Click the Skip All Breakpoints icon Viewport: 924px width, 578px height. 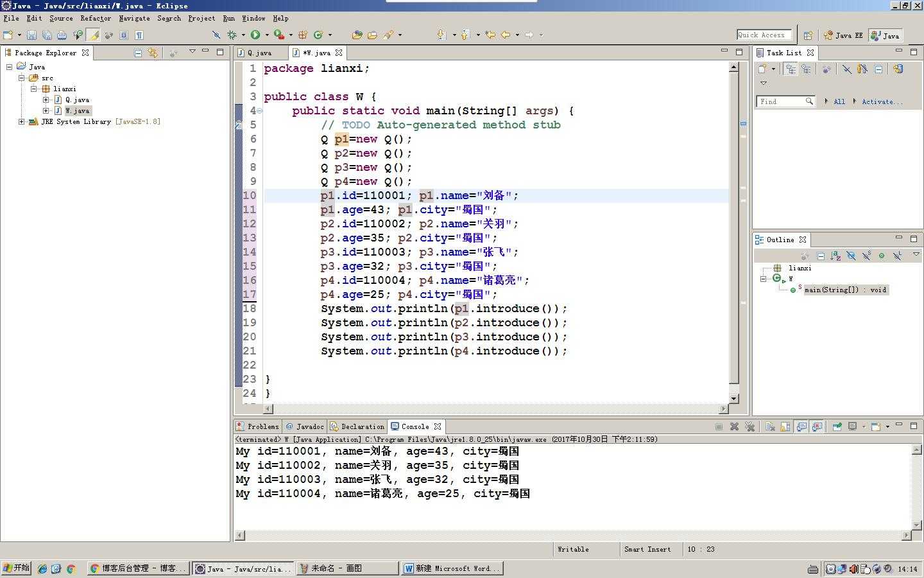pos(216,35)
